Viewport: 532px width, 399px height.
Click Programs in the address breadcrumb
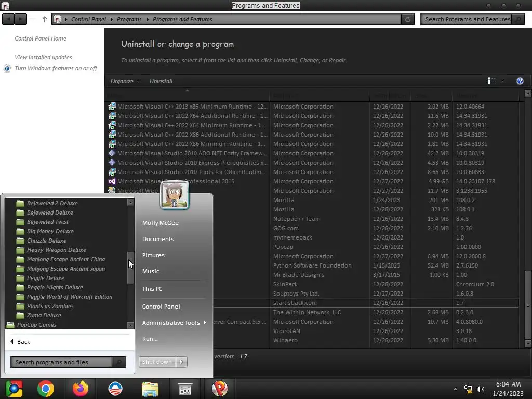(129, 19)
